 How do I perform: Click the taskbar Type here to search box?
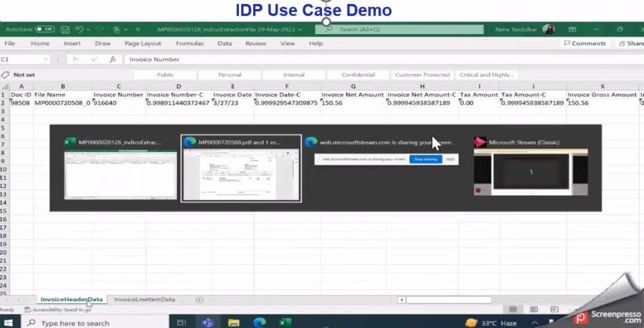pos(95,323)
